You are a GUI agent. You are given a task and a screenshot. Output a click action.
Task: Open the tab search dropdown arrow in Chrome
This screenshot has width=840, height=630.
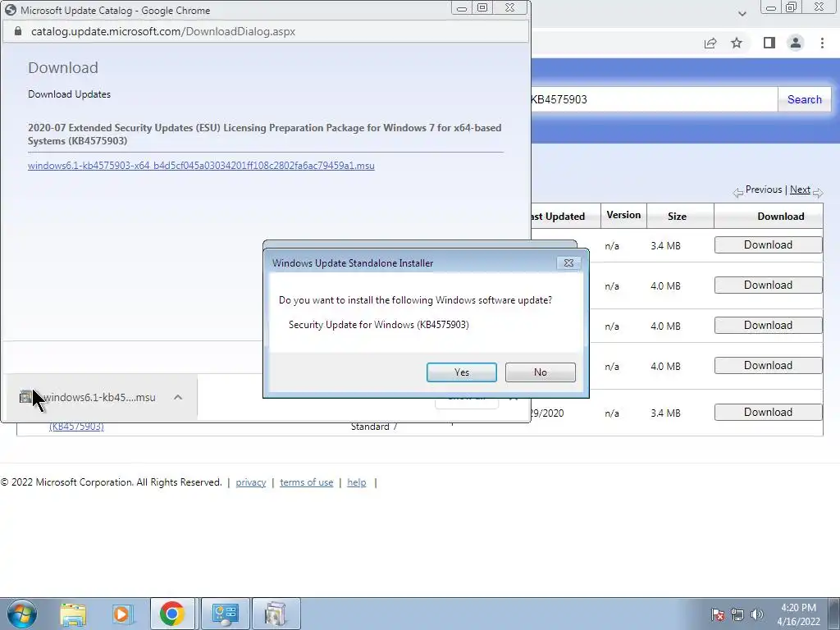coord(742,13)
